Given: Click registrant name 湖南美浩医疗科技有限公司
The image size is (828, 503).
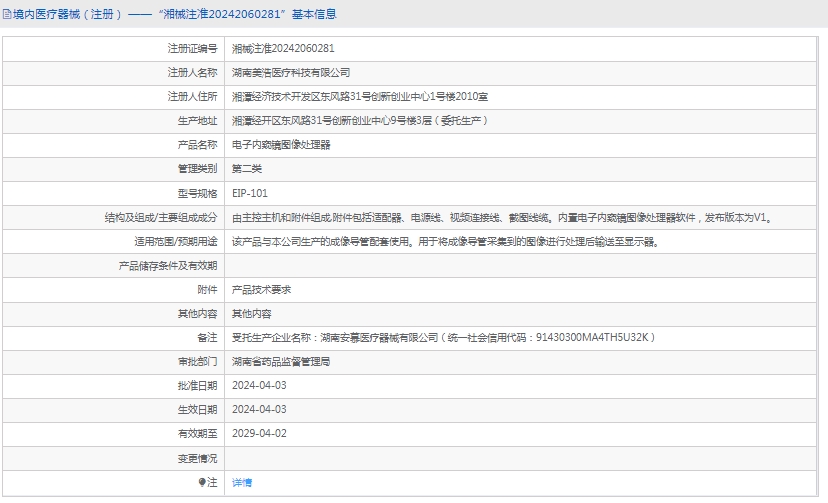Looking at the screenshot, I should (x=291, y=72).
